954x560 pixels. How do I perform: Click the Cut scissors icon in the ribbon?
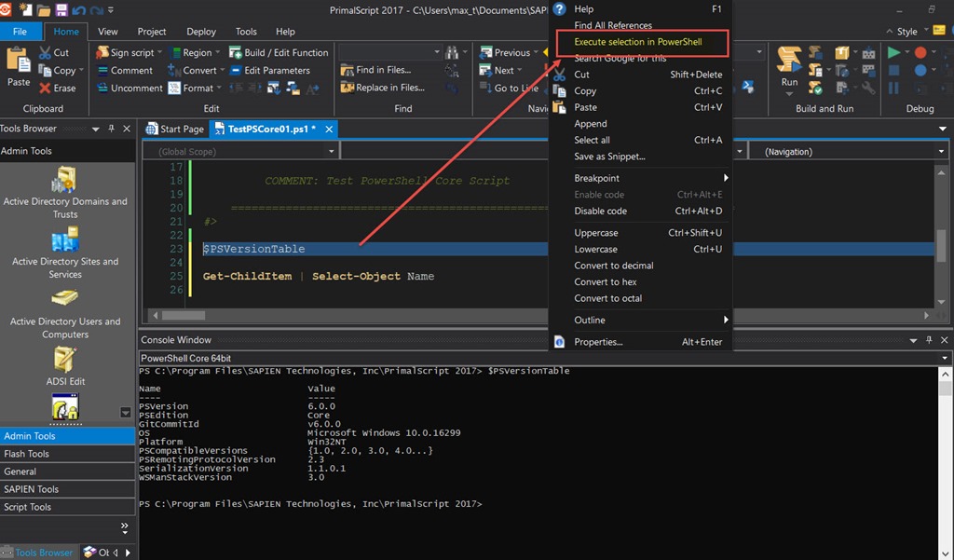click(x=45, y=53)
